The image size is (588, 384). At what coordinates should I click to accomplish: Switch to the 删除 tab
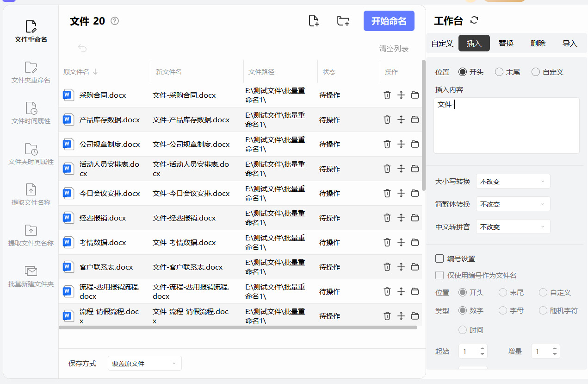(x=538, y=43)
